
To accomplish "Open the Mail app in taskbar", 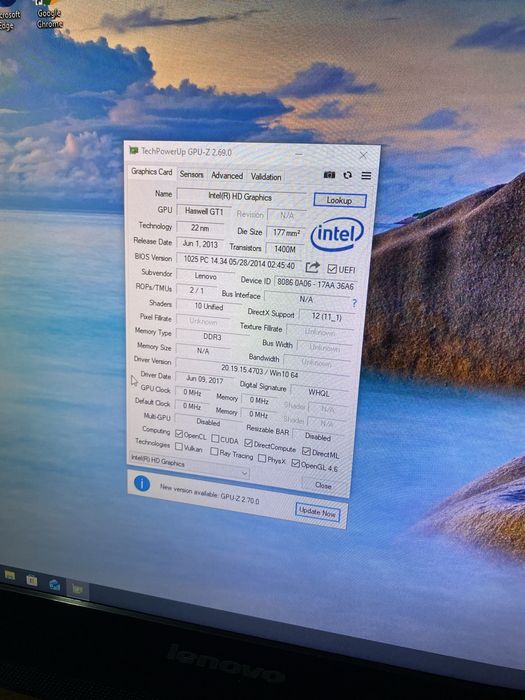I will tap(54, 584).
